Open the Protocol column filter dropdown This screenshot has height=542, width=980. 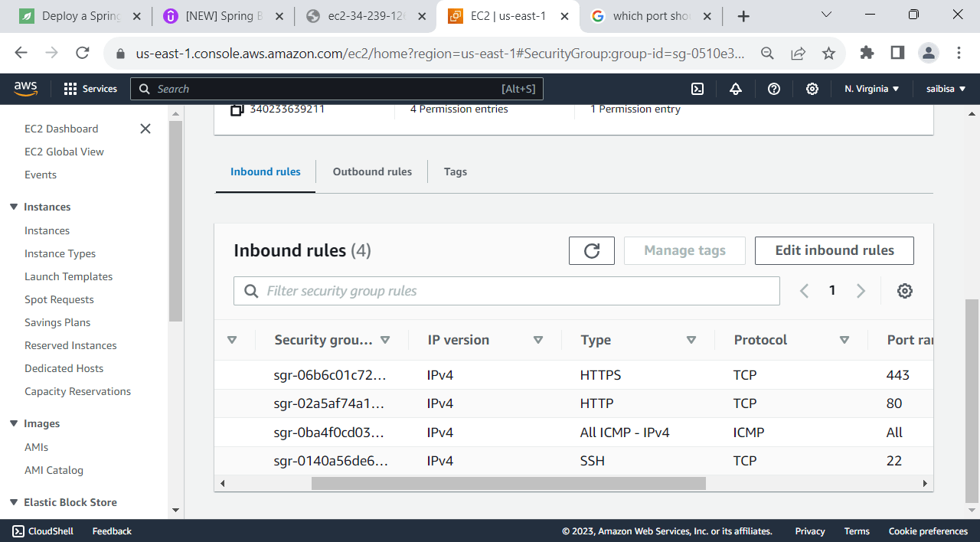[844, 339]
